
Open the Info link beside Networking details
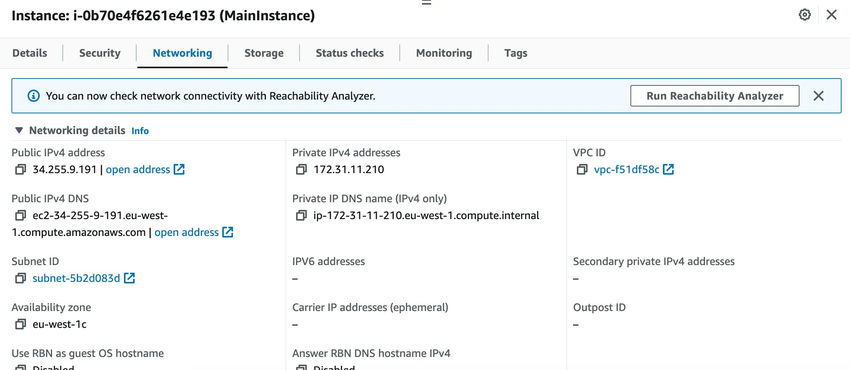pyautogui.click(x=140, y=131)
